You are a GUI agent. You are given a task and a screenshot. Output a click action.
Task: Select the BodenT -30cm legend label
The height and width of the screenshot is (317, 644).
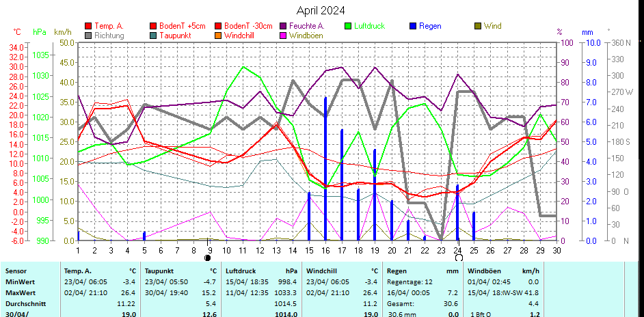pos(248,26)
